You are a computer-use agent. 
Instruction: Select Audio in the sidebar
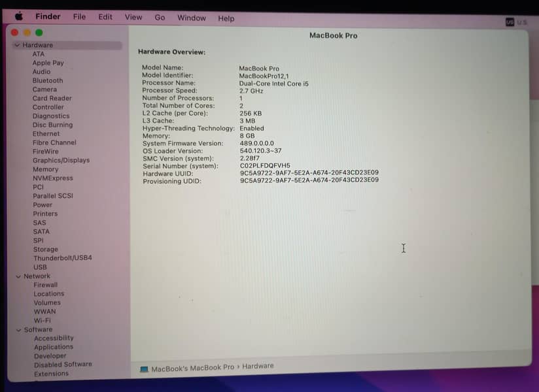42,72
